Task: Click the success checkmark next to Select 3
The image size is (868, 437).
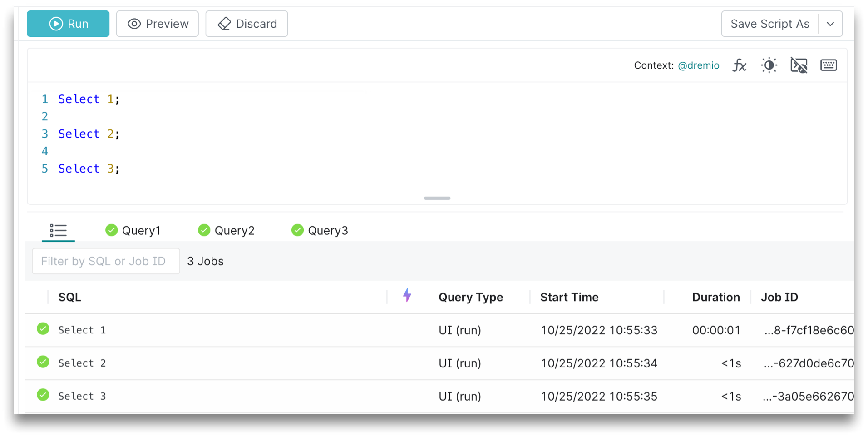Action: pos(43,395)
